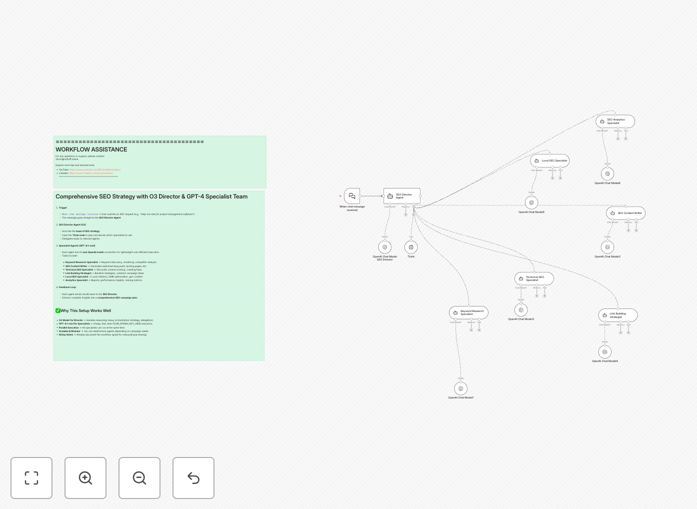Image resolution: width=697 pixels, height=509 pixels.
Task: Select the Technical SEO Specialist node
Action: click(x=534, y=279)
